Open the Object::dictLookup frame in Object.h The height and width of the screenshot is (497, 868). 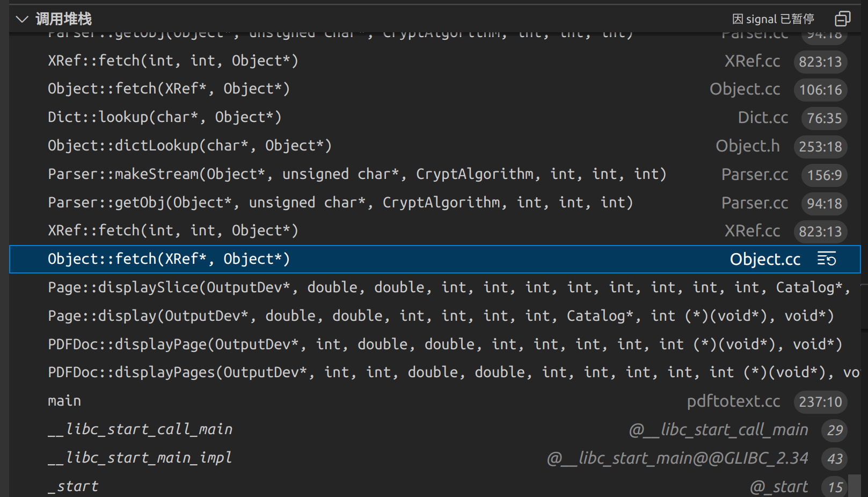pos(189,145)
